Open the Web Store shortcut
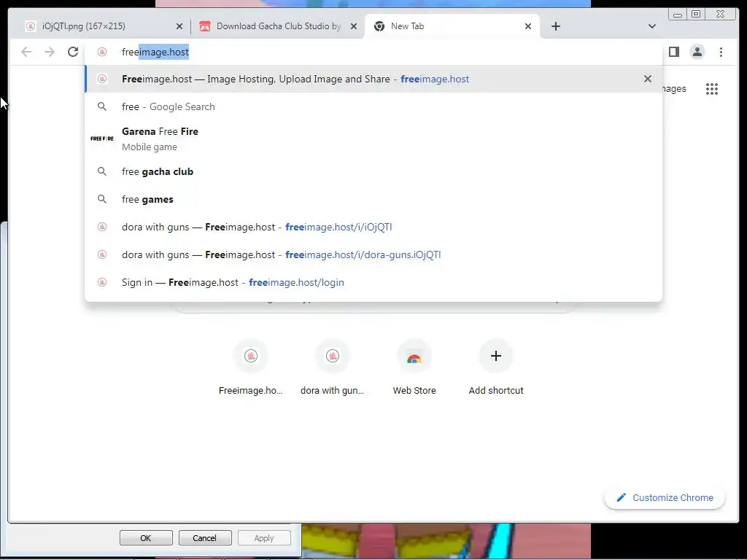 click(414, 367)
